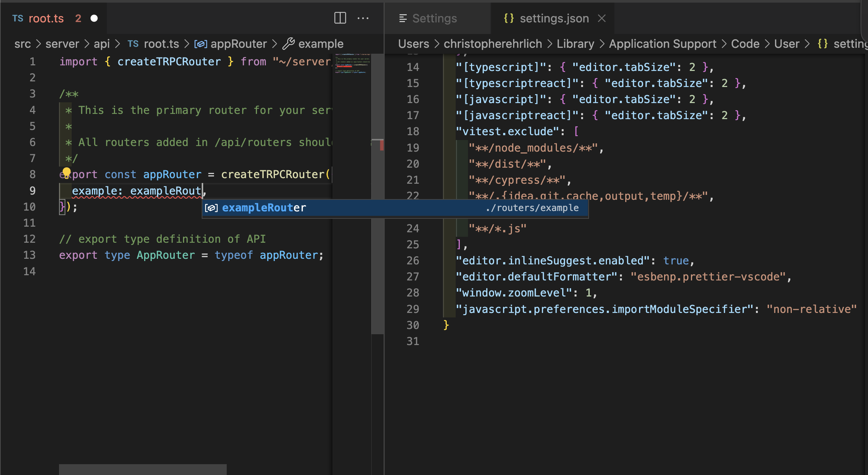The width and height of the screenshot is (868, 475).
Task: Click the "[javascriptreact]" key on line 17
Action: [x=517, y=115]
